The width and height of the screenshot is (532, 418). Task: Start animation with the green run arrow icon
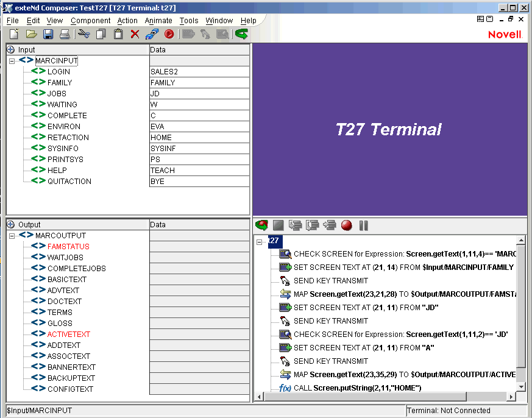[x=261, y=225]
